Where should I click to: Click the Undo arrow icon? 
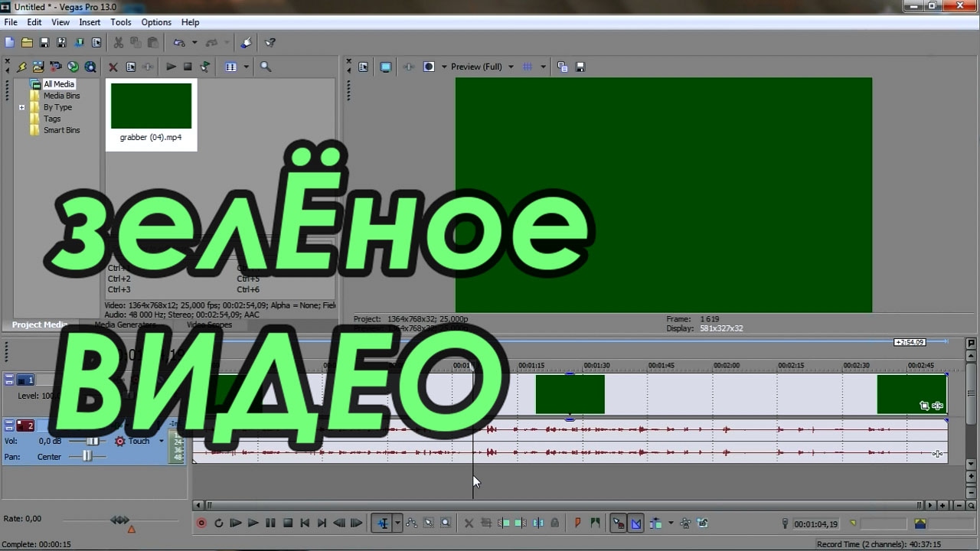[x=179, y=43]
